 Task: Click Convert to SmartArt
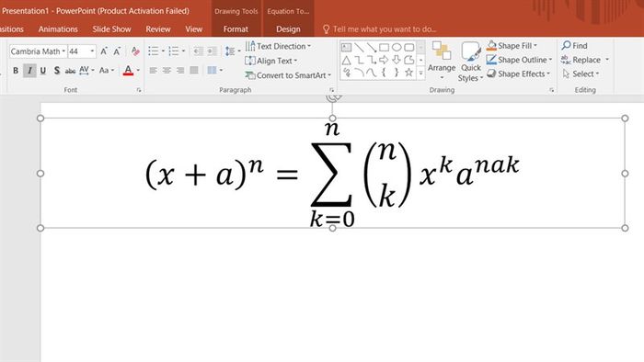[288, 75]
